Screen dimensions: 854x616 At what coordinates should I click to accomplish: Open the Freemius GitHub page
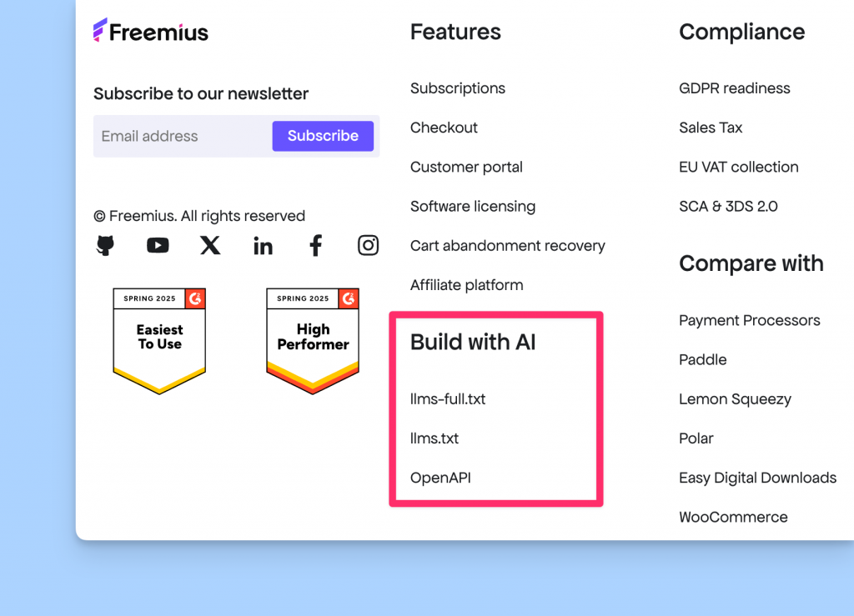click(105, 245)
